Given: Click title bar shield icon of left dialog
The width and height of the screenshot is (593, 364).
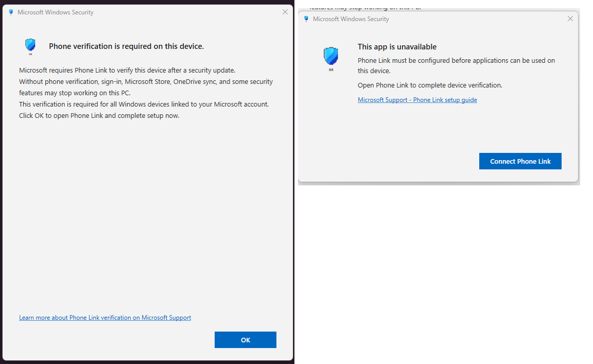Looking at the screenshot, I should pyautogui.click(x=11, y=12).
